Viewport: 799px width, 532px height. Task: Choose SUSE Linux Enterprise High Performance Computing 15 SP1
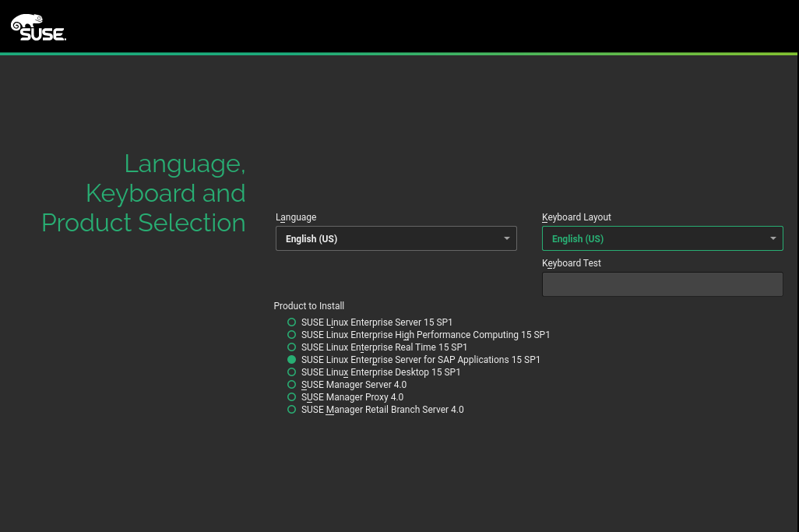(x=418, y=335)
